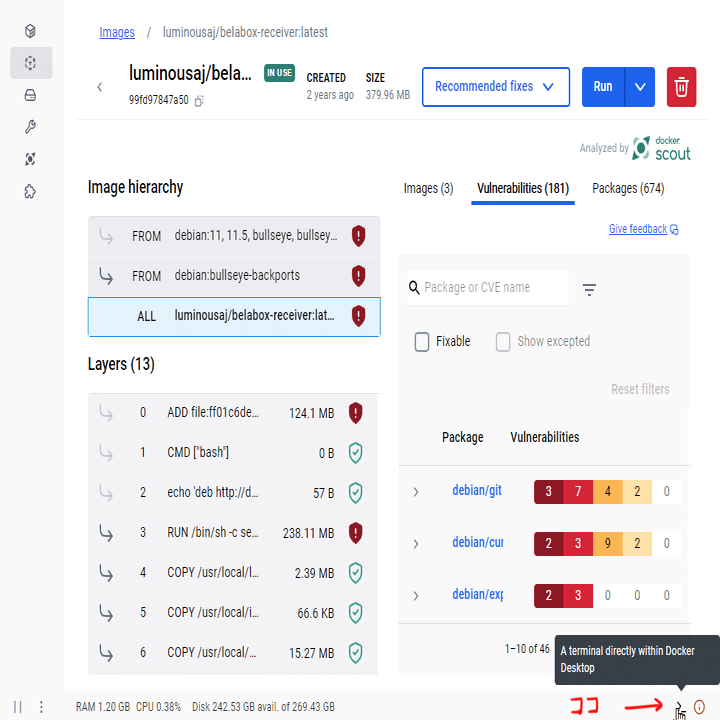Open the Images breadcrumb link
The height and width of the screenshot is (720, 720).
coord(117,32)
